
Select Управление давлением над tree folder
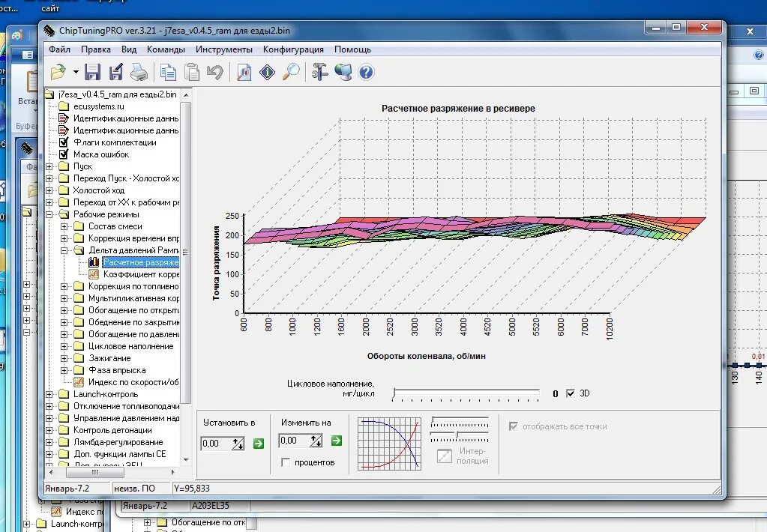[x=126, y=418]
